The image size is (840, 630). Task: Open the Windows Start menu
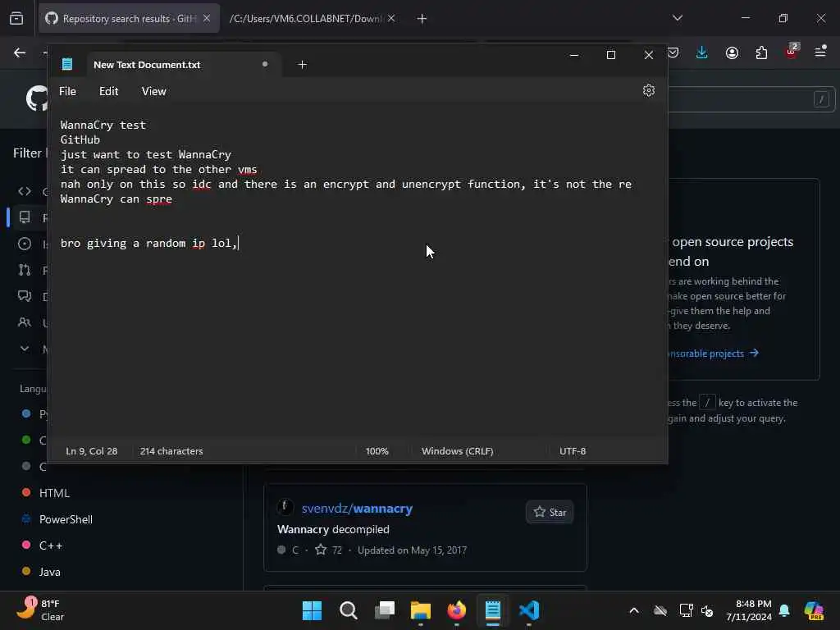pyautogui.click(x=312, y=610)
